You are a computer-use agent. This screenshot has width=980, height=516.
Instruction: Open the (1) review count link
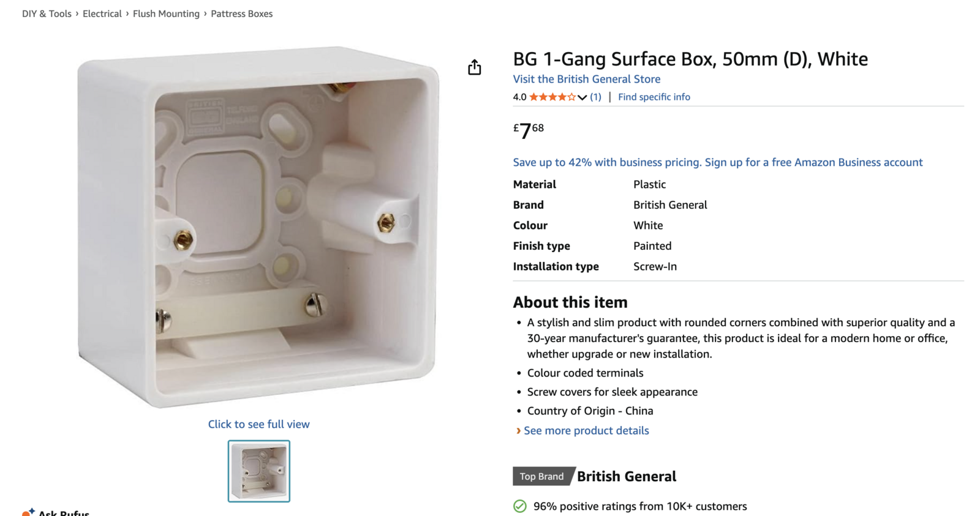pos(595,97)
